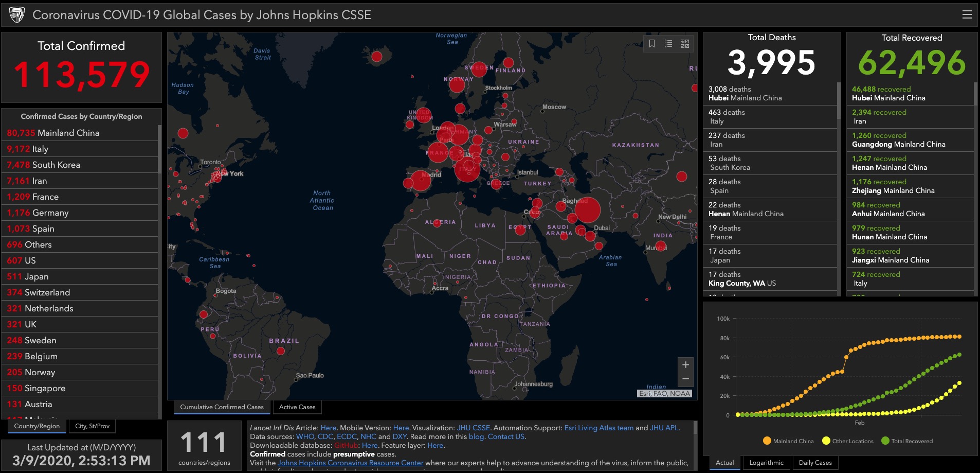Open the DXY data source link
980x473 pixels.
(400, 436)
